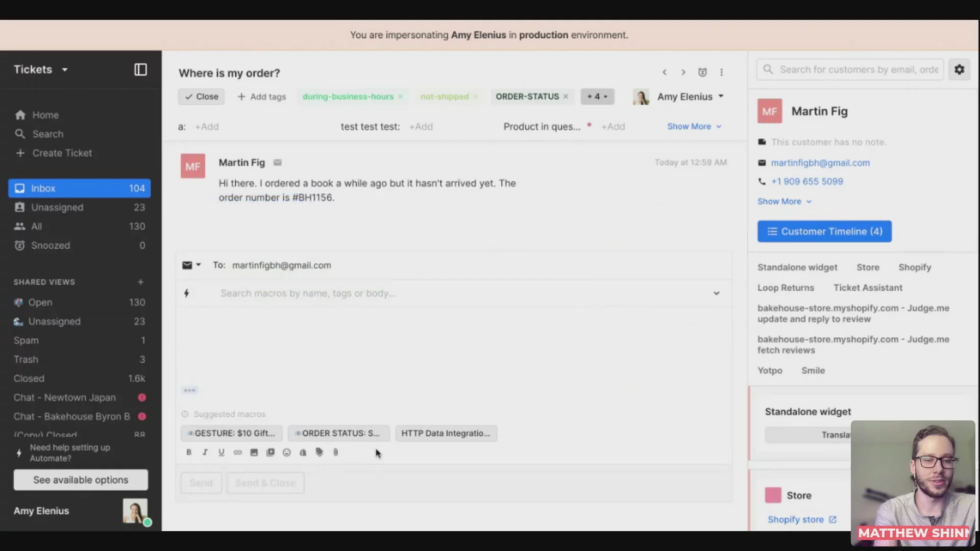This screenshot has width=980, height=551.
Task: Open the emoji picker in the editor
Action: 287,452
